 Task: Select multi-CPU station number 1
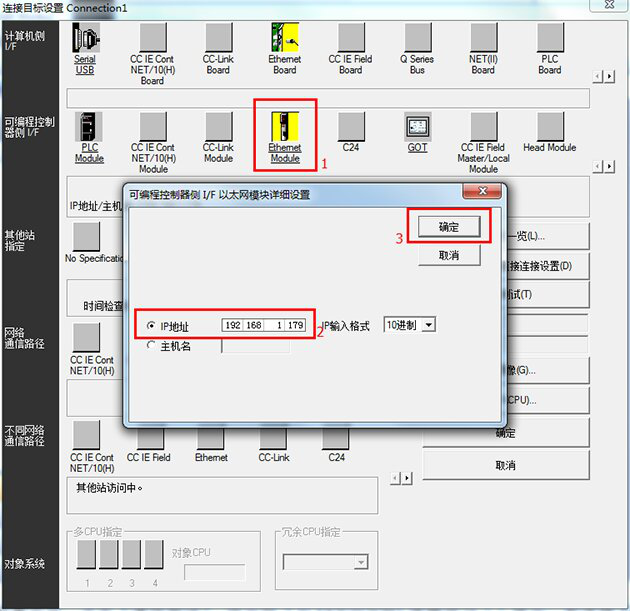(86, 554)
